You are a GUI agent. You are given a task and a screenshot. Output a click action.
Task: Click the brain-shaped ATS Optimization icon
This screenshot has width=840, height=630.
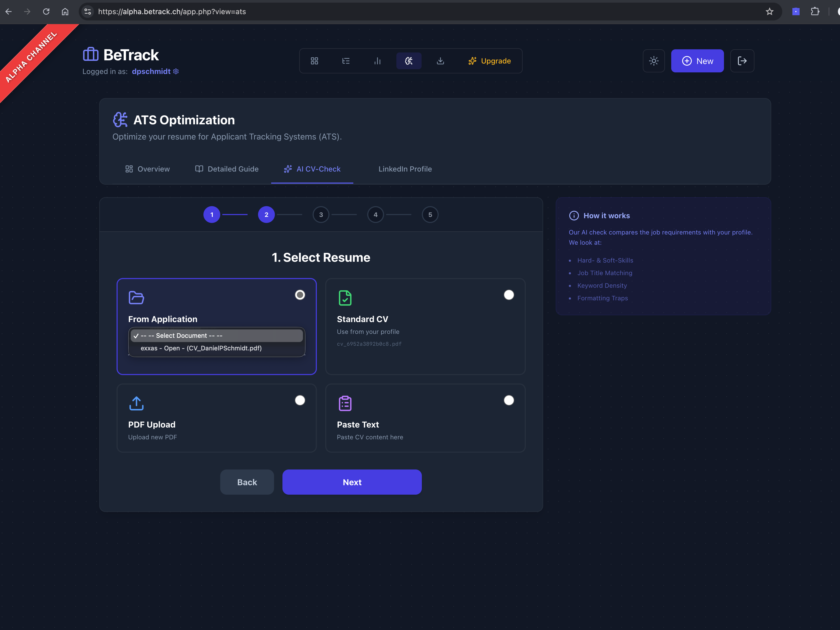pyautogui.click(x=409, y=61)
